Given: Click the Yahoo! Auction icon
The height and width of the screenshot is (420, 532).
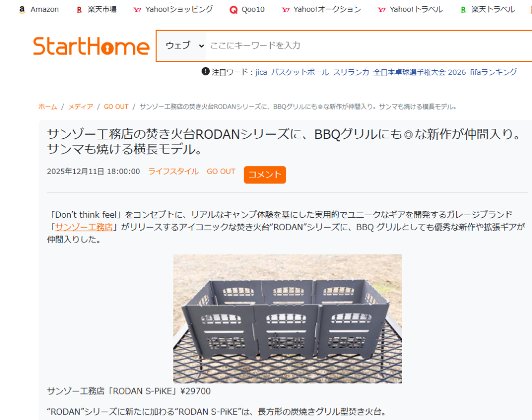Looking at the screenshot, I should click(286, 10).
